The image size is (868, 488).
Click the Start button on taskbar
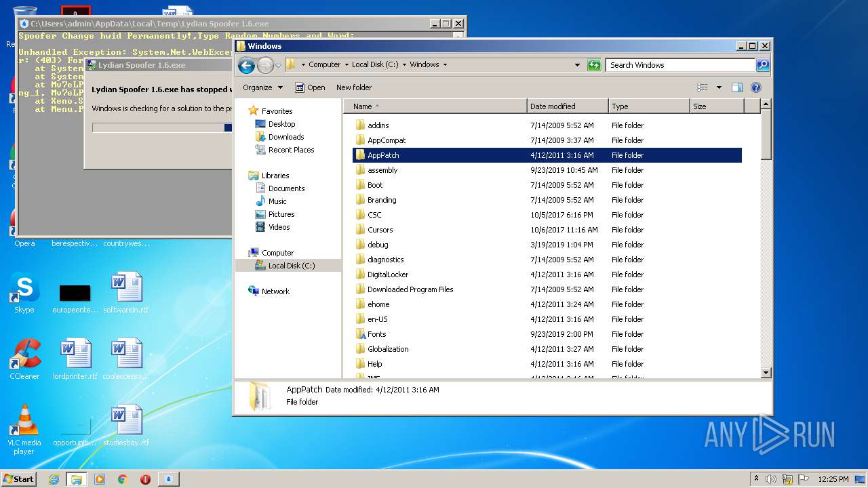pos(19,479)
